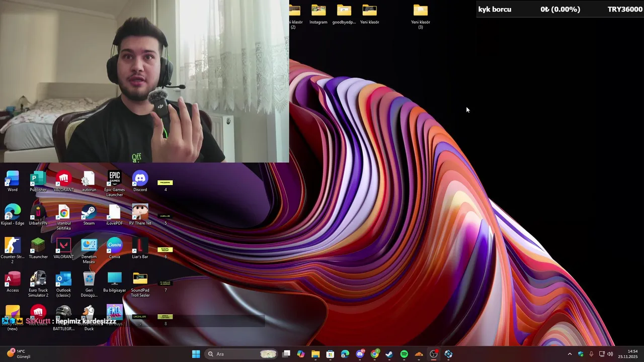This screenshot has height=362, width=644.
Task: Select the desktop file named 4
Action: coord(165,185)
